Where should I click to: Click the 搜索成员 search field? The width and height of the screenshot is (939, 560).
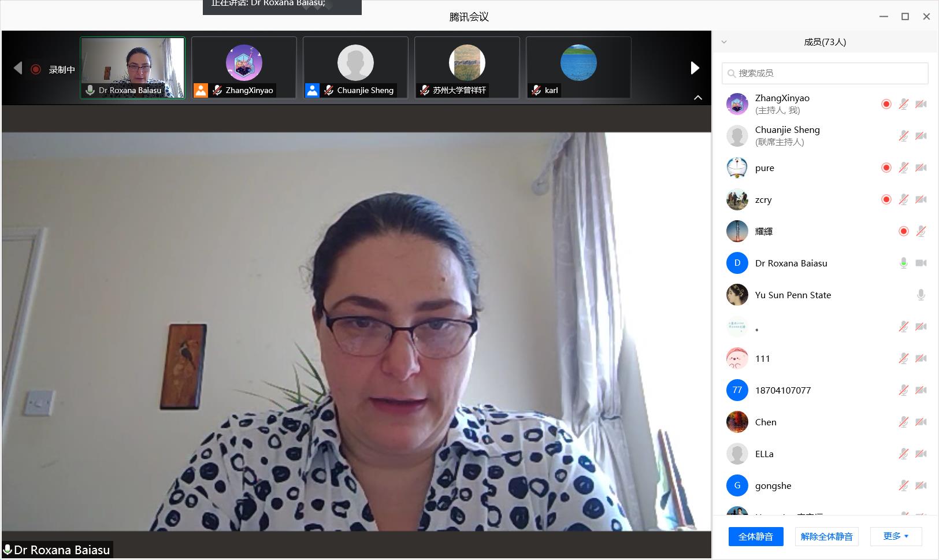(x=825, y=73)
